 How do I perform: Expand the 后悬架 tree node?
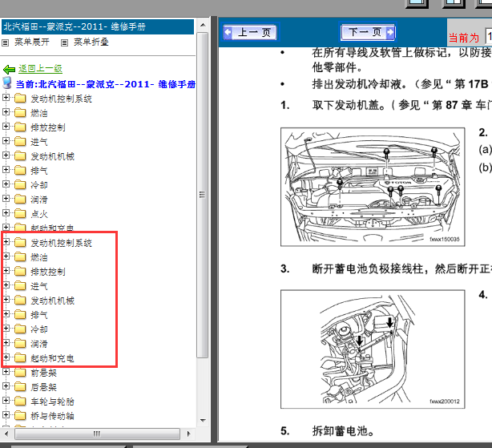coord(6,385)
